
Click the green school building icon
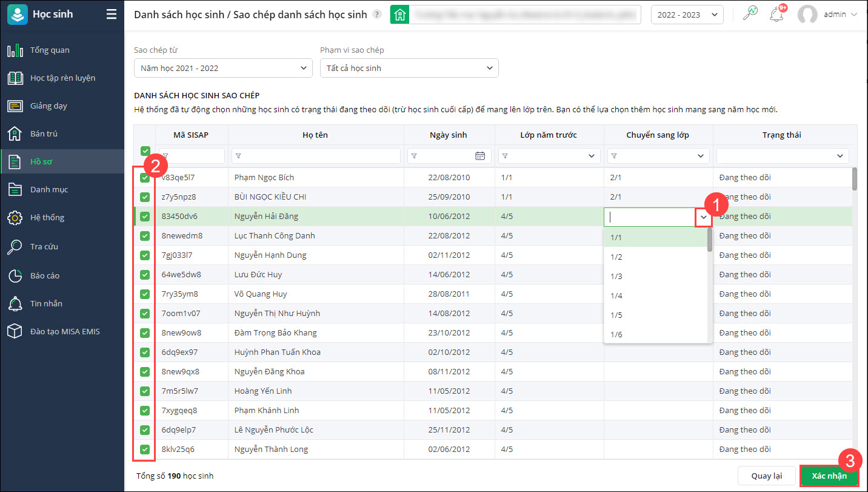[399, 15]
